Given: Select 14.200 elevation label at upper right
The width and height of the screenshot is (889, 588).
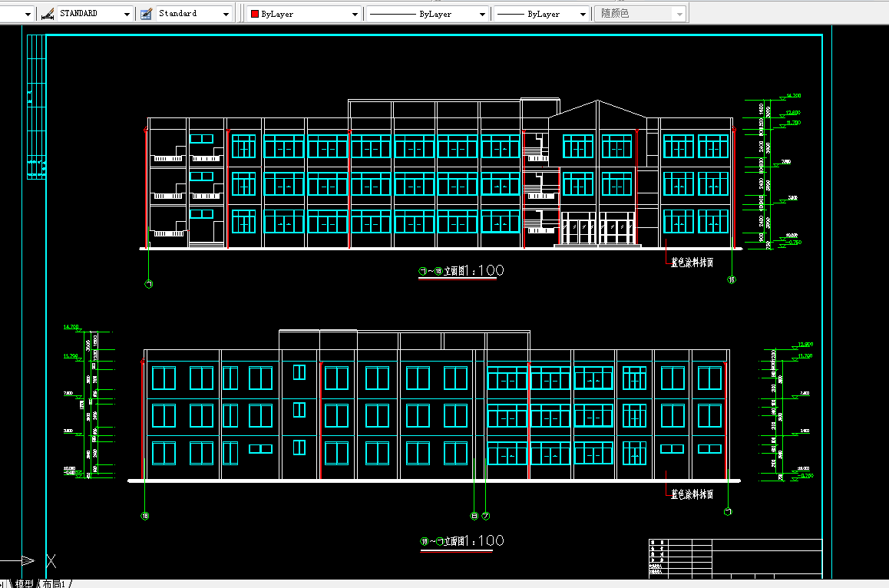Looking at the screenshot, I should tap(793, 96).
